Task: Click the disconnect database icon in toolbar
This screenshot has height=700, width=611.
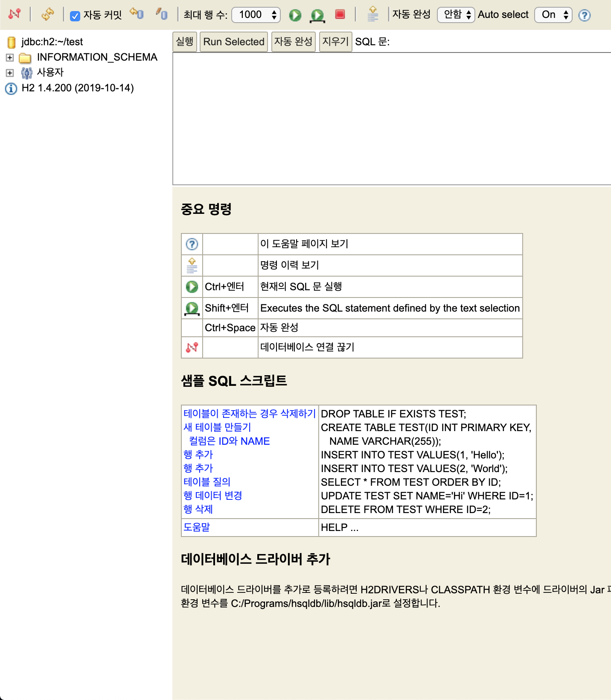Action: click(15, 14)
